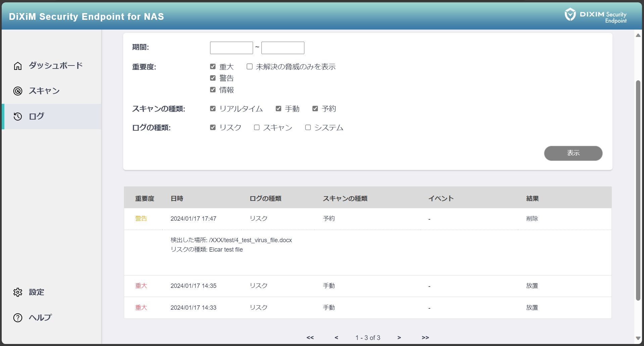644x346 pixels.
Task: Uncheck the 警告 severity checkbox
Action: [x=213, y=78]
